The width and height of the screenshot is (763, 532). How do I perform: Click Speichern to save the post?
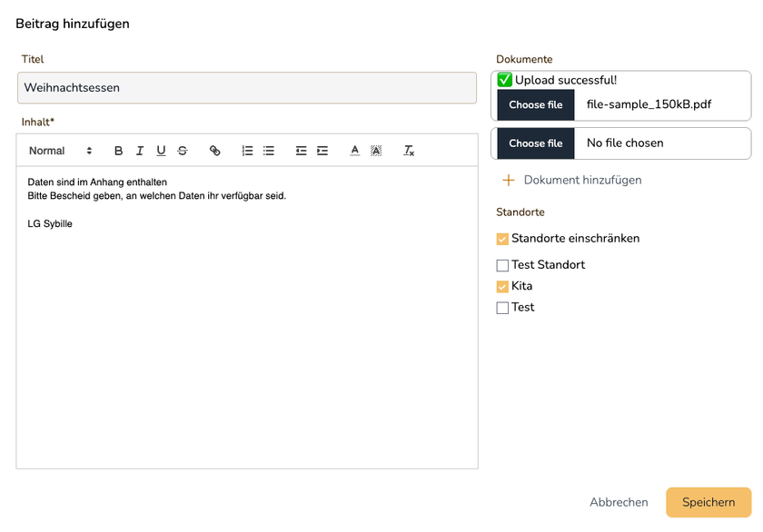[x=708, y=502]
